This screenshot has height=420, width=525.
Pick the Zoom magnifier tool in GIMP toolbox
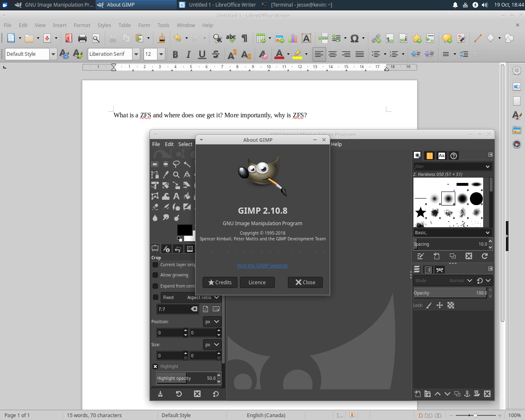tap(176, 175)
